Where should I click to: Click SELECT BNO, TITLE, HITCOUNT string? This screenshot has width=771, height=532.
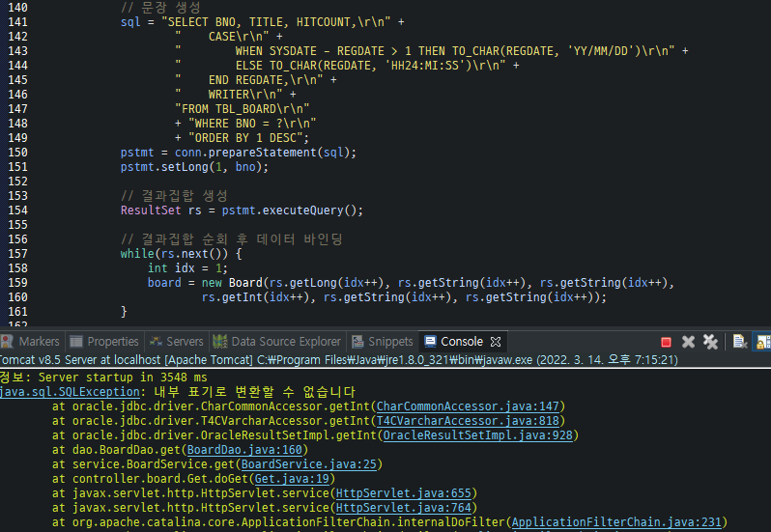[276, 22]
